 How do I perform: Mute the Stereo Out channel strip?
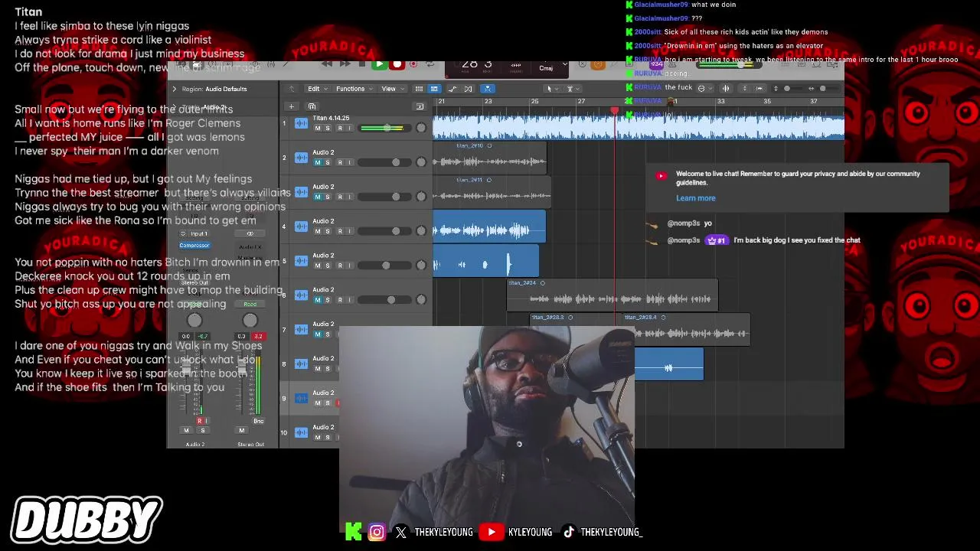(242, 430)
